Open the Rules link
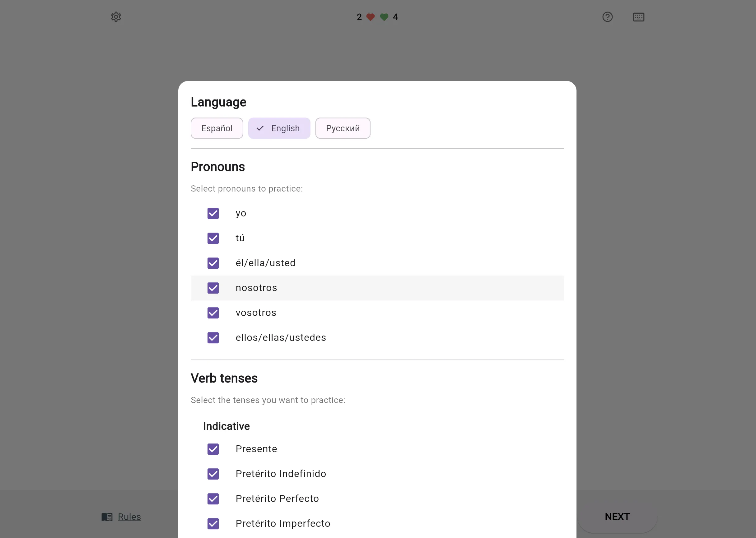 pyautogui.click(x=129, y=517)
